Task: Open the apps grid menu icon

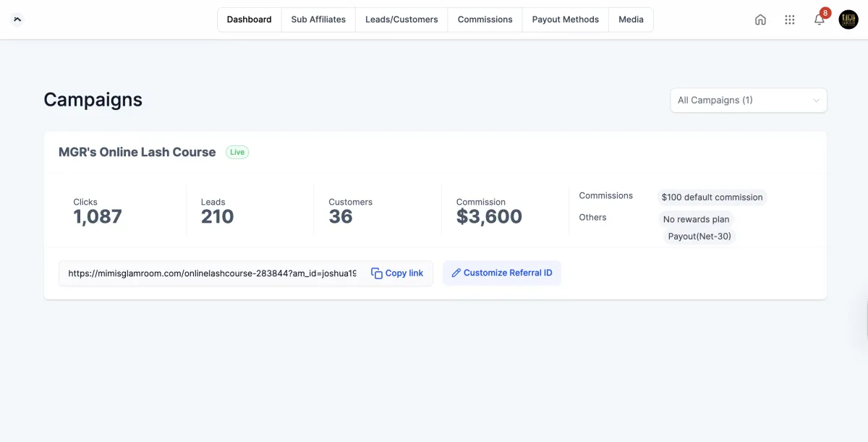Action: coord(790,20)
